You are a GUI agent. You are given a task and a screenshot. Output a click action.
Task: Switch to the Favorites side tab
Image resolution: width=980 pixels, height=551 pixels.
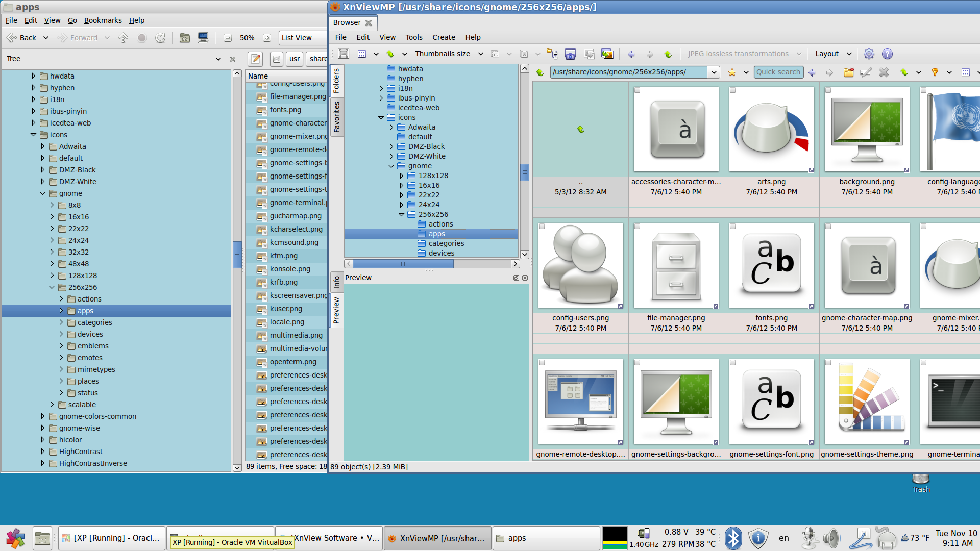click(x=336, y=117)
